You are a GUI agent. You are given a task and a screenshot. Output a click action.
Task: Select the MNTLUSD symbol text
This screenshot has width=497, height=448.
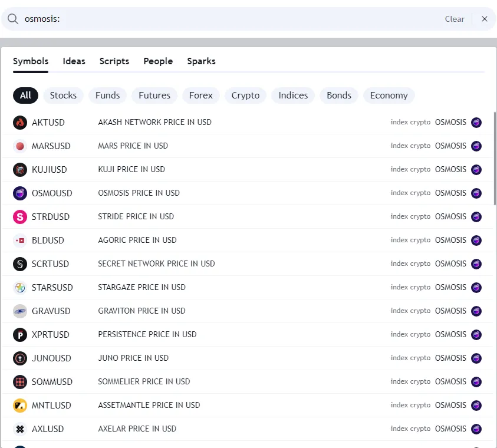pos(51,406)
